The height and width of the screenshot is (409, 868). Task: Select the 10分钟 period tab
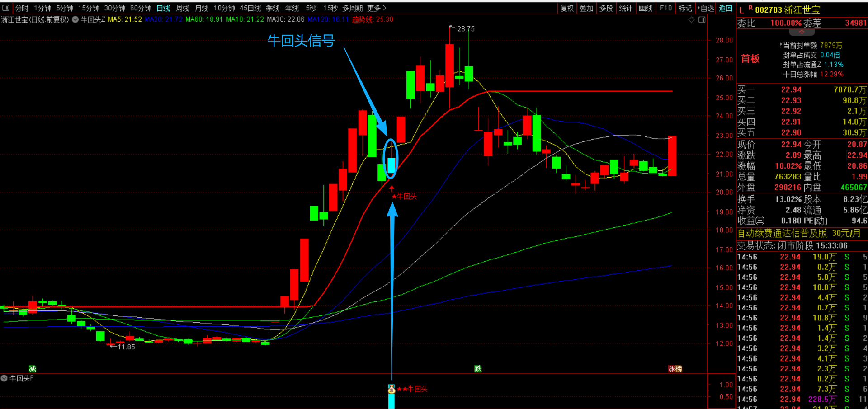coord(224,8)
